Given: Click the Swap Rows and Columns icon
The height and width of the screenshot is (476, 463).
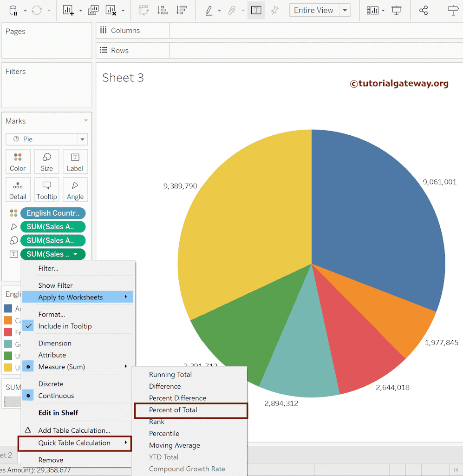Looking at the screenshot, I should (144, 10).
